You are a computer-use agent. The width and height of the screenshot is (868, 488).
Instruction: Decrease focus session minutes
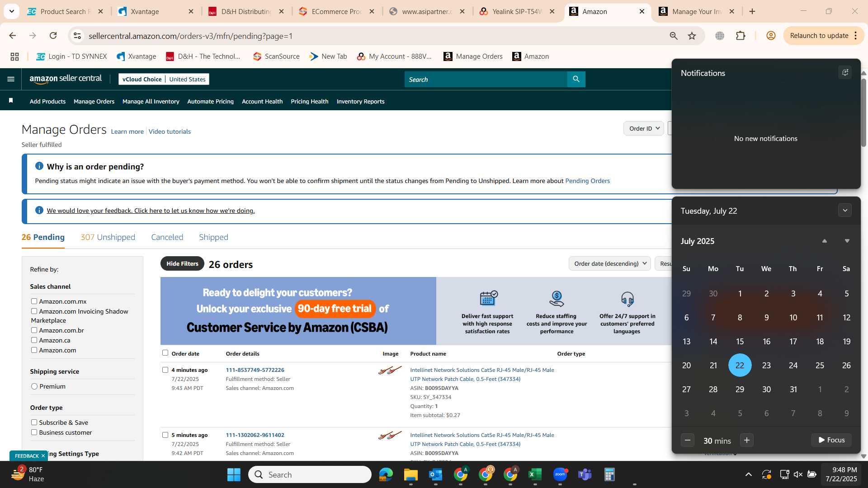(688, 440)
